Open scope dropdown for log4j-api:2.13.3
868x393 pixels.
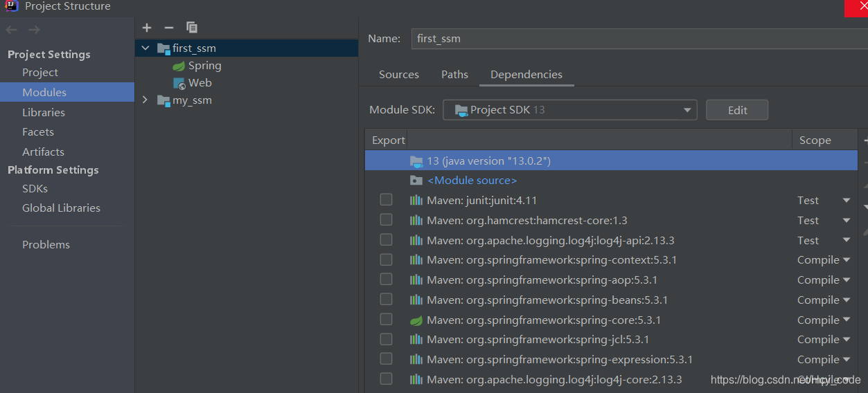(x=846, y=241)
